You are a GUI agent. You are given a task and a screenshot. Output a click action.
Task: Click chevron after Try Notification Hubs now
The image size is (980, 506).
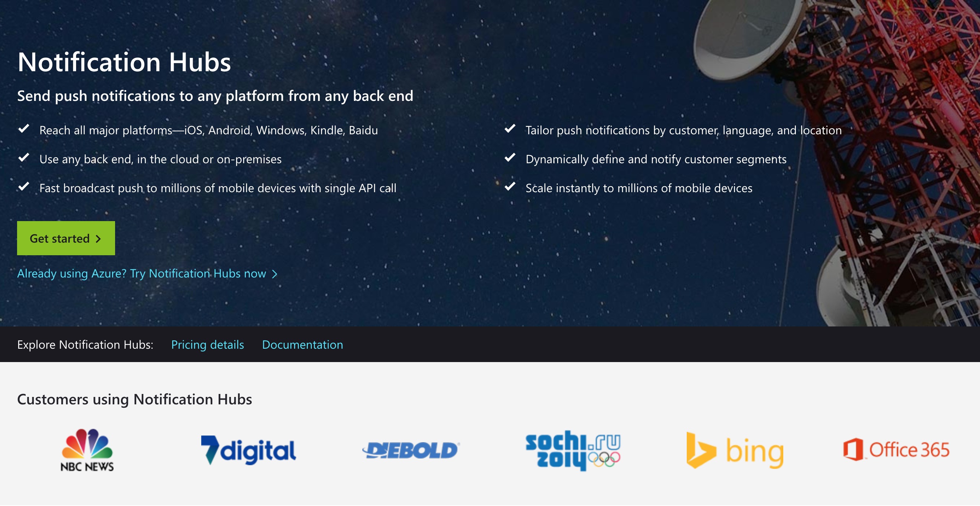click(275, 274)
